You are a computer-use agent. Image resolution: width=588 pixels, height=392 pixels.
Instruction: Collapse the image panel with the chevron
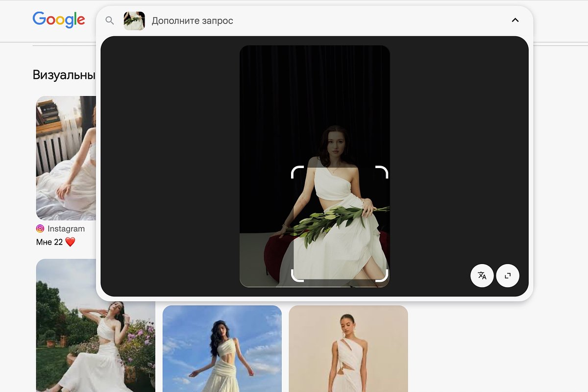click(515, 20)
